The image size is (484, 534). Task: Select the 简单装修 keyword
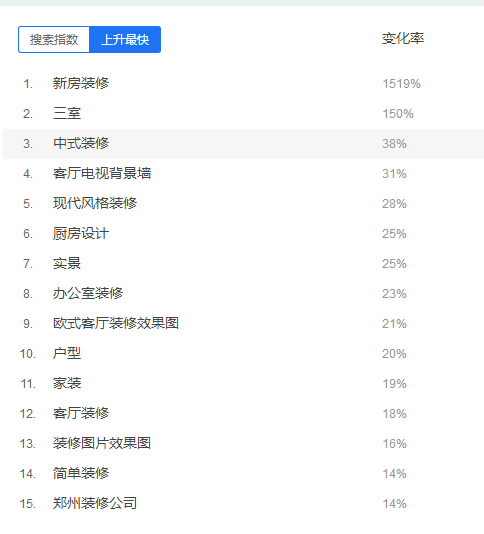[81, 473]
